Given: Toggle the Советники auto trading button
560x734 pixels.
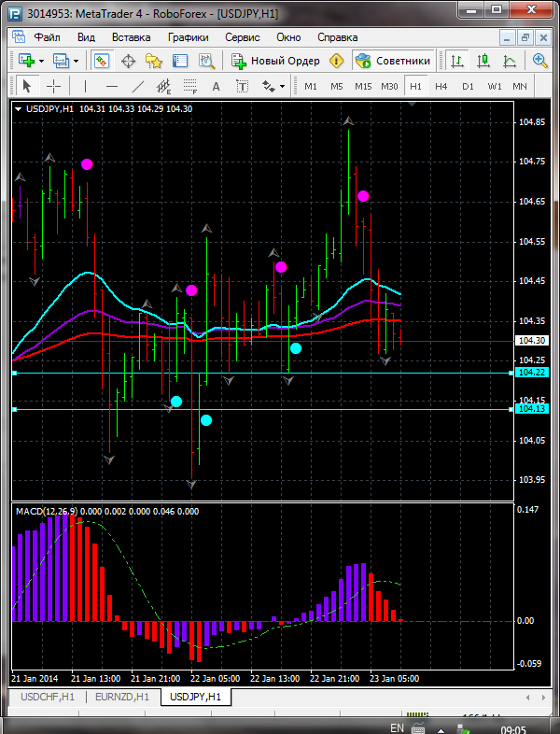Looking at the screenshot, I should (x=393, y=61).
